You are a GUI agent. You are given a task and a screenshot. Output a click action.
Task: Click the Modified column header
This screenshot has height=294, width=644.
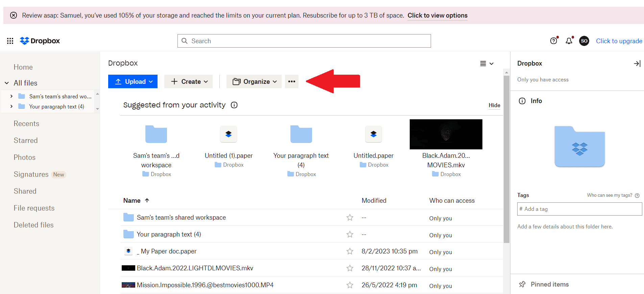[x=374, y=201]
